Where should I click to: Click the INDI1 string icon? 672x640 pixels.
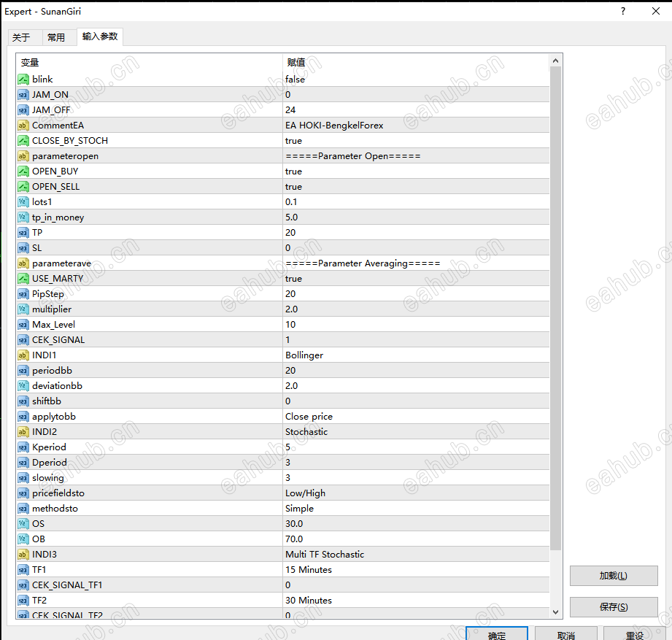tap(23, 355)
